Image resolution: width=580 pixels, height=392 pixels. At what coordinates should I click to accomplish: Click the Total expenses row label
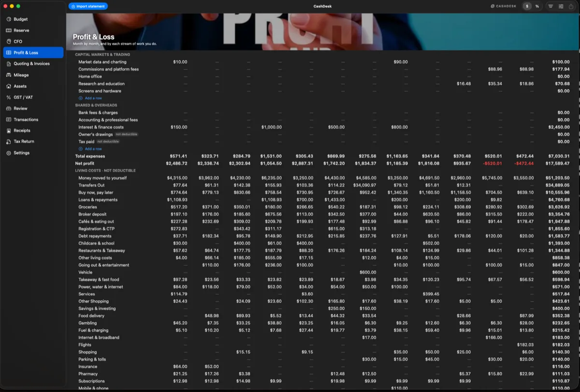(90, 156)
